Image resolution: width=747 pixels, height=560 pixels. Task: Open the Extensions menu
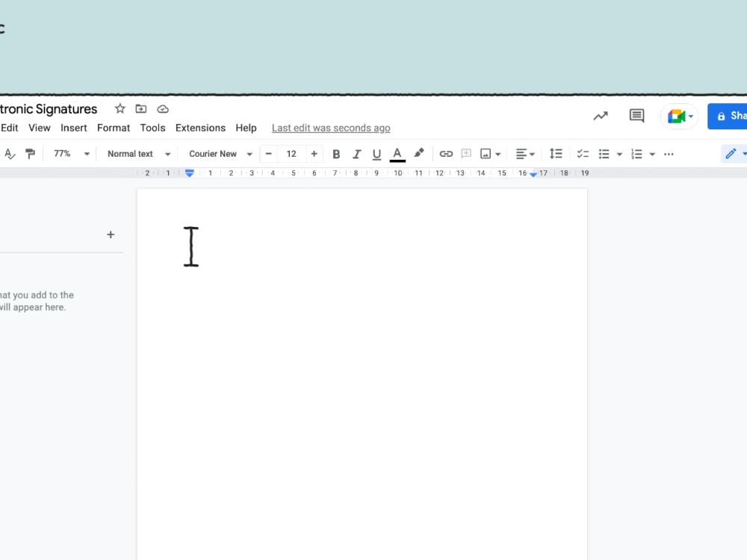pyautogui.click(x=200, y=128)
